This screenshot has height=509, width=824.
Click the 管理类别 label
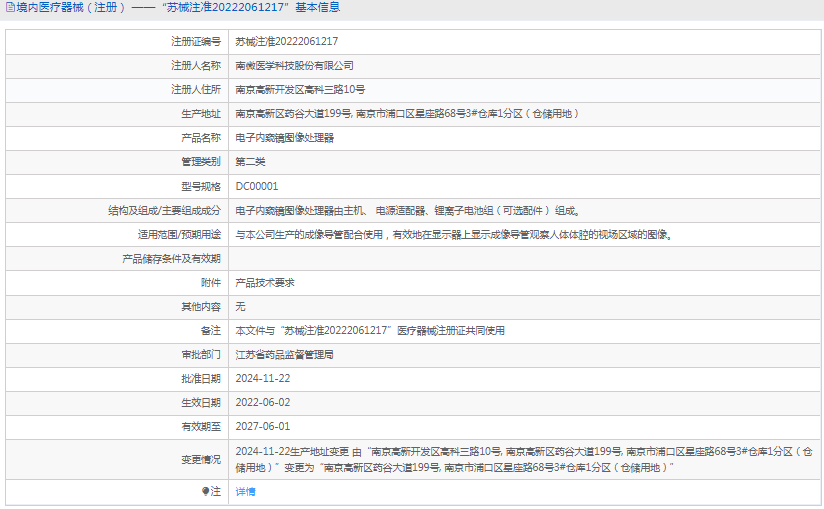pos(201,162)
